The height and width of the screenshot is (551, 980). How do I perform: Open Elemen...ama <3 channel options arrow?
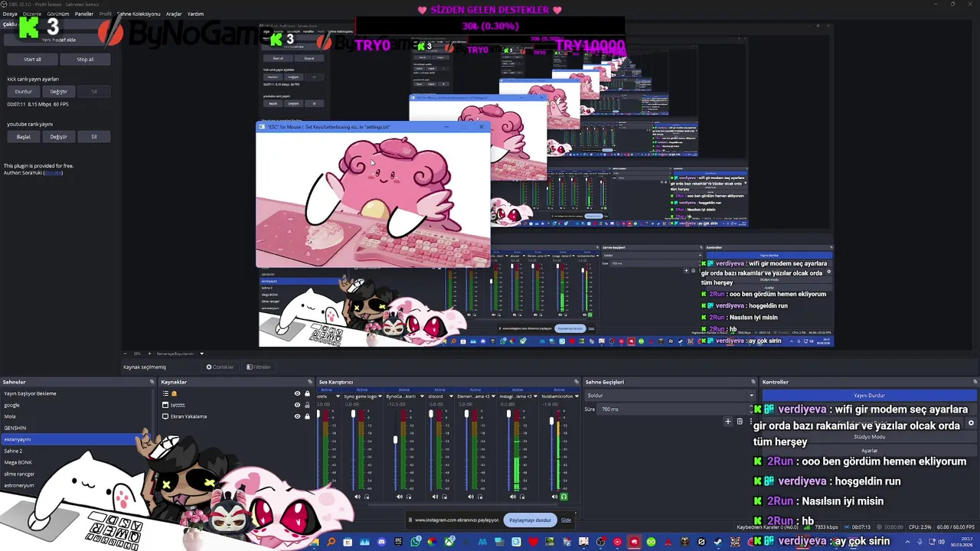tap(493, 396)
